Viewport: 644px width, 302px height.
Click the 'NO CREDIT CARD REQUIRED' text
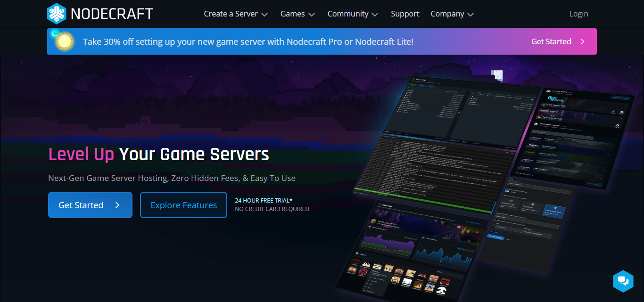pos(272,209)
